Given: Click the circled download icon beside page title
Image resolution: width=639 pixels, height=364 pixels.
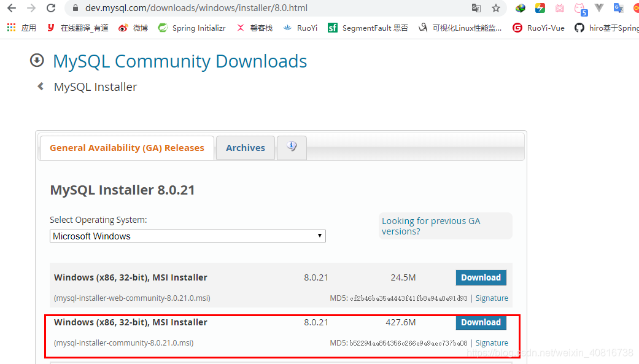Looking at the screenshot, I should [x=37, y=60].
